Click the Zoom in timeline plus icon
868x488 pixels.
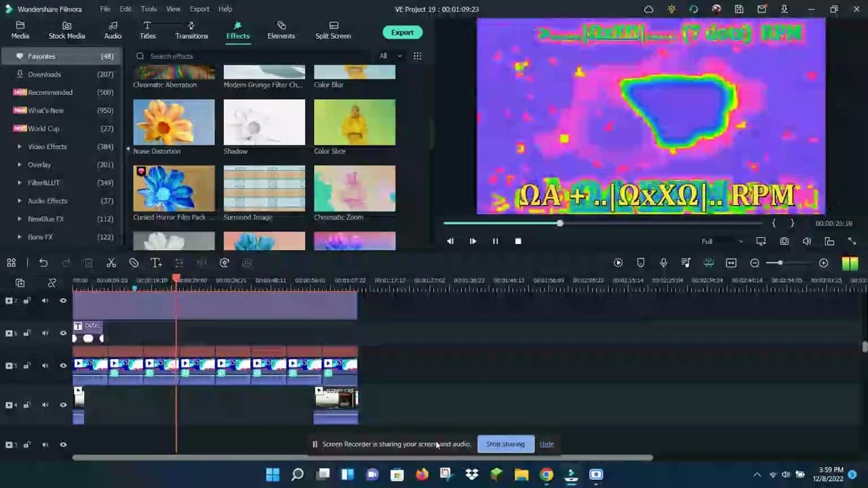point(823,263)
